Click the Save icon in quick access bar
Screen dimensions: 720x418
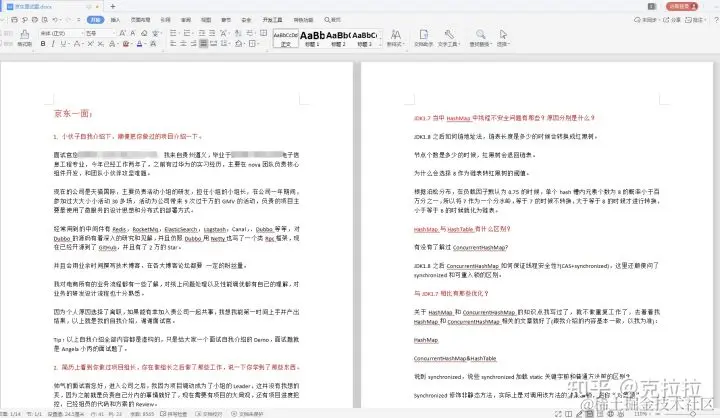[14, 20]
